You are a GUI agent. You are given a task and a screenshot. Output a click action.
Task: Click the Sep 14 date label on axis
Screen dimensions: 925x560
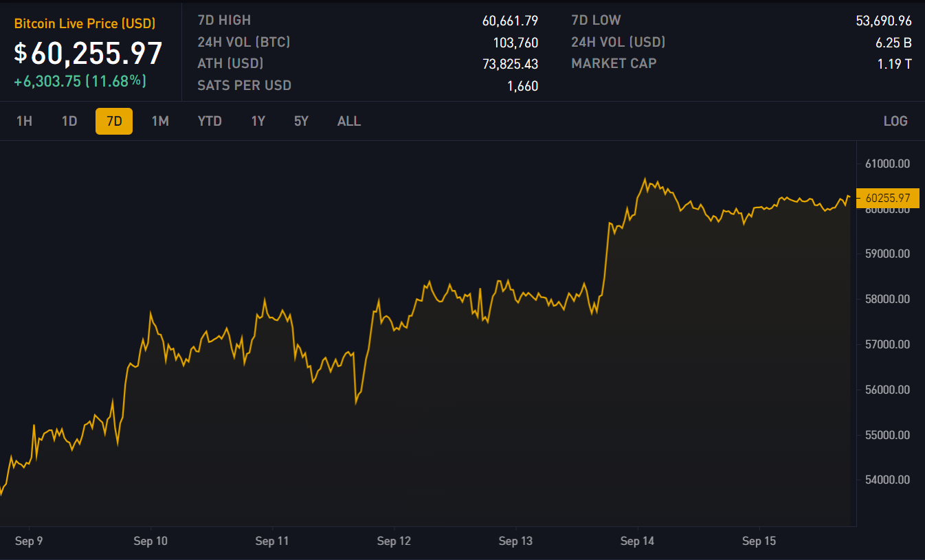point(637,541)
